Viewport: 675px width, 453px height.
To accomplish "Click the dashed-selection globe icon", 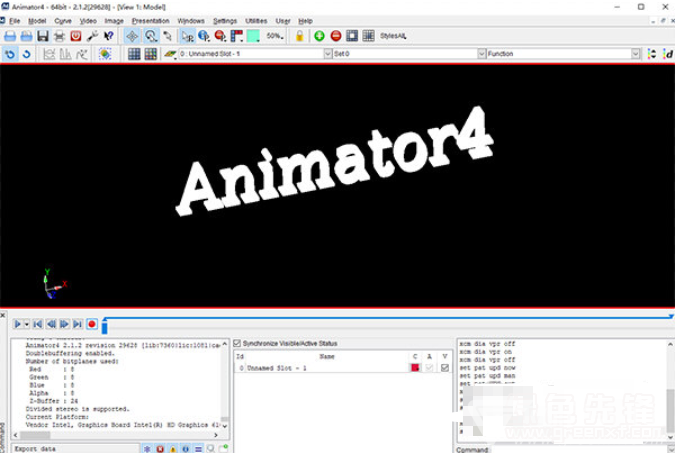I will pyautogui.click(x=105, y=54).
